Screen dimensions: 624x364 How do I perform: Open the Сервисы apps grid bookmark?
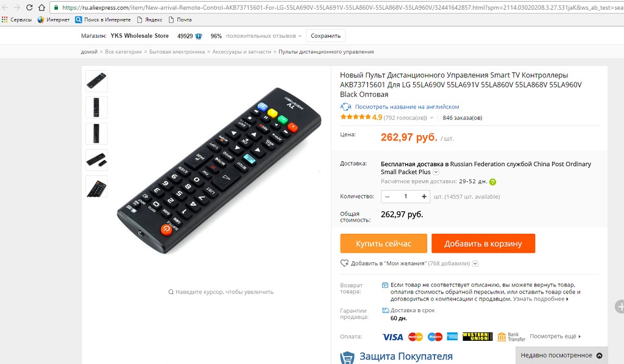click(x=5, y=19)
